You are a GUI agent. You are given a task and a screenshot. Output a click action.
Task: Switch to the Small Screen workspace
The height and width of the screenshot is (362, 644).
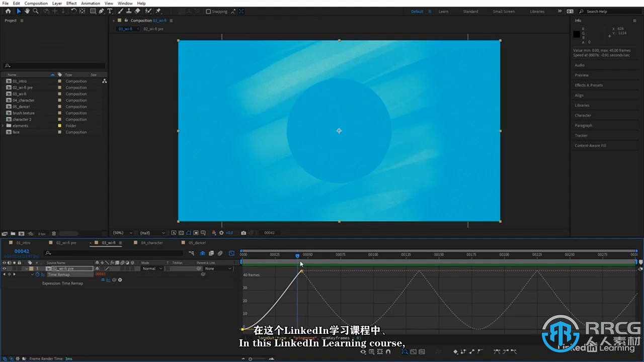pyautogui.click(x=504, y=12)
